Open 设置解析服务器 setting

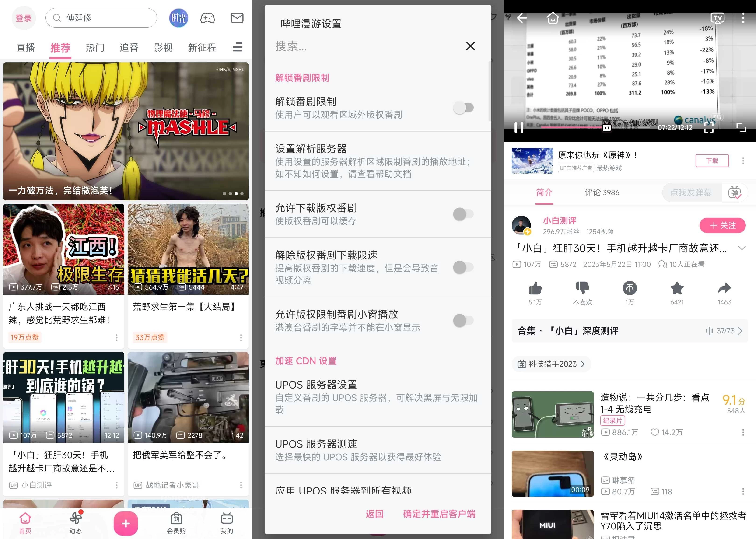coord(378,161)
